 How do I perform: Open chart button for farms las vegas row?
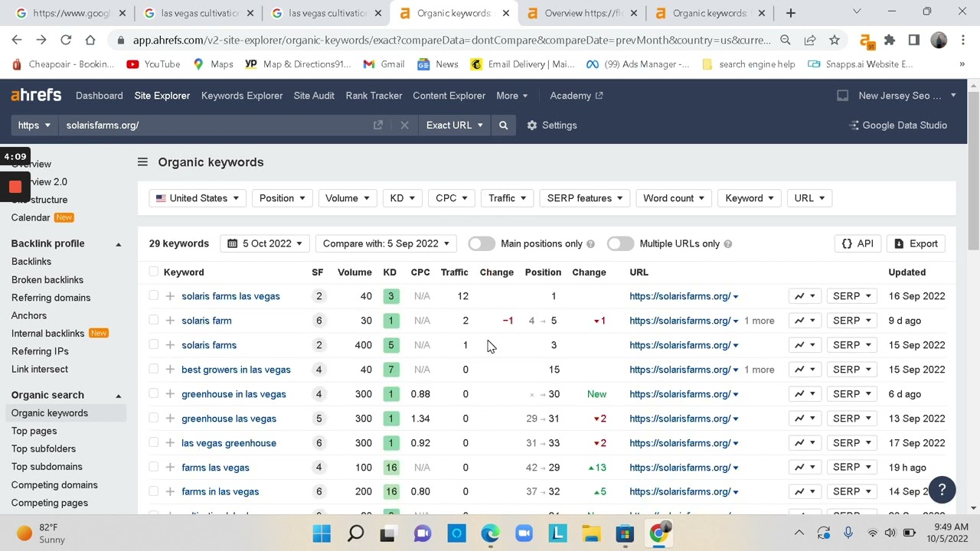pyautogui.click(x=805, y=468)
